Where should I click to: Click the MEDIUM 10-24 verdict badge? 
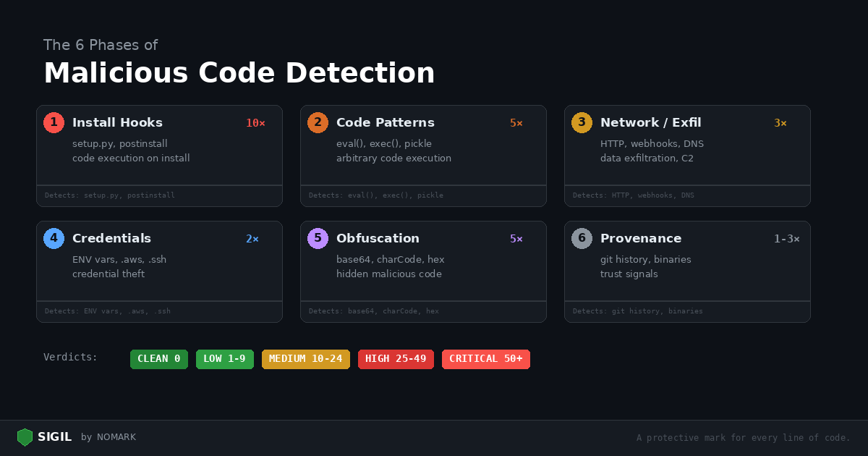305,359
